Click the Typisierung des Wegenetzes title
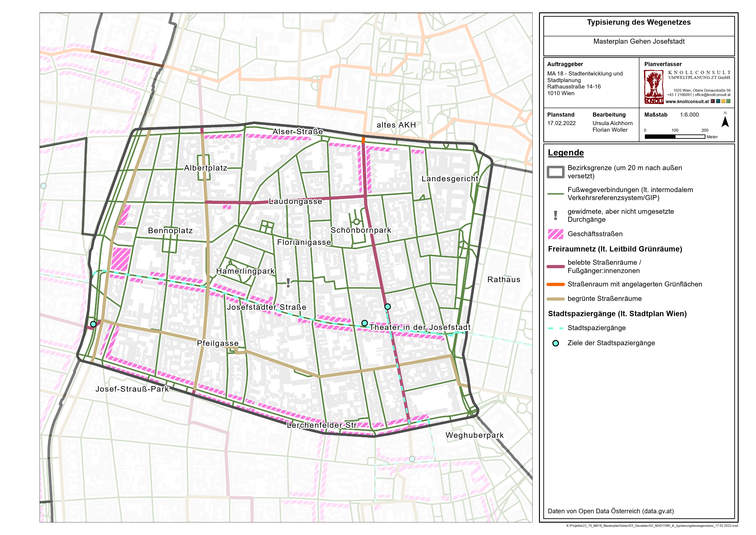 (x=639, y=22)
